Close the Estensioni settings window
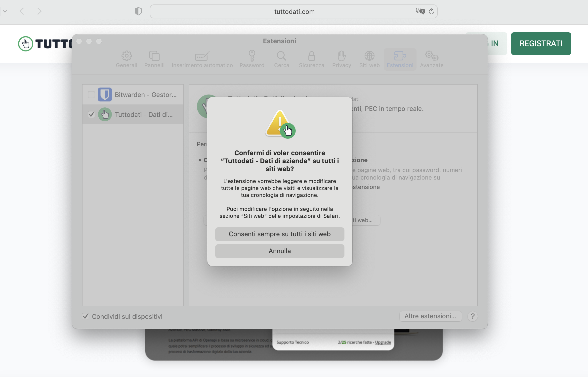This screenshot has width=588, height=377. tap(79, 41)
